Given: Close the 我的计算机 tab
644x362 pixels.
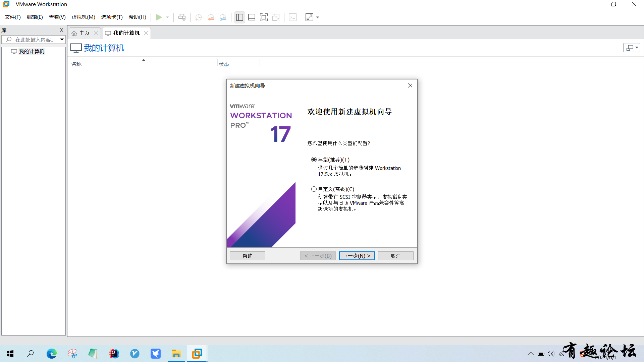Looking at the screenshot, I should [146, 33].
